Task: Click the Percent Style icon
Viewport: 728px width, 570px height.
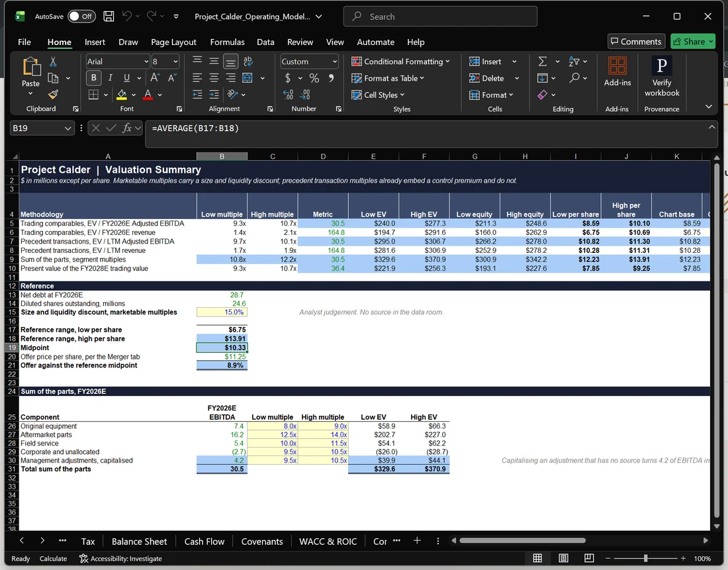Action: pos(314,78)
